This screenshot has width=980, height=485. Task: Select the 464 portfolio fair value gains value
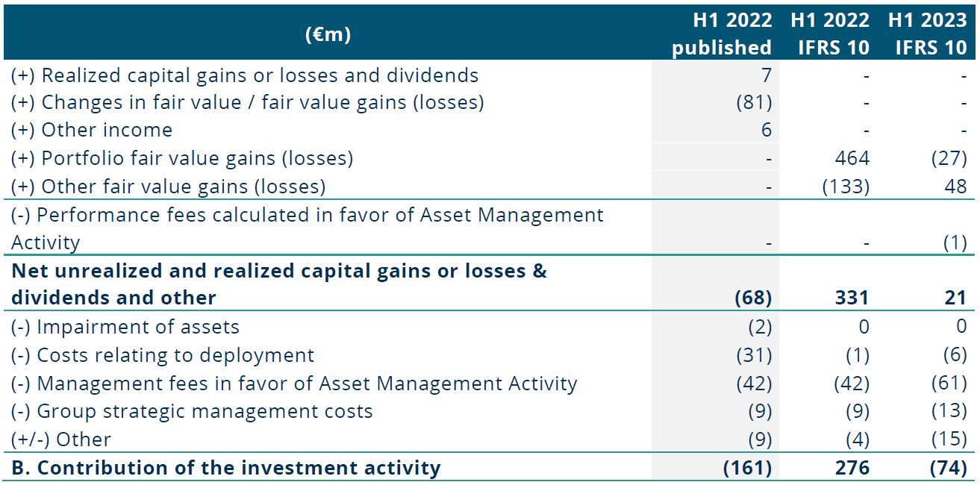[x=852, y=158]
